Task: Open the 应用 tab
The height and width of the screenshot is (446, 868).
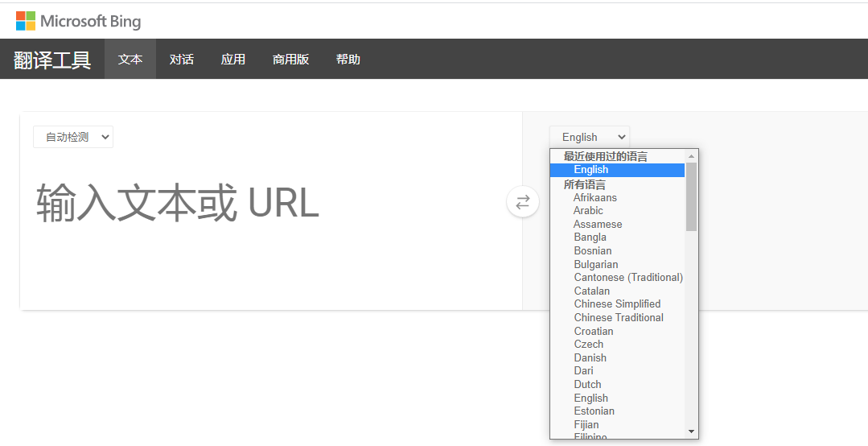Action: (233, 59)
